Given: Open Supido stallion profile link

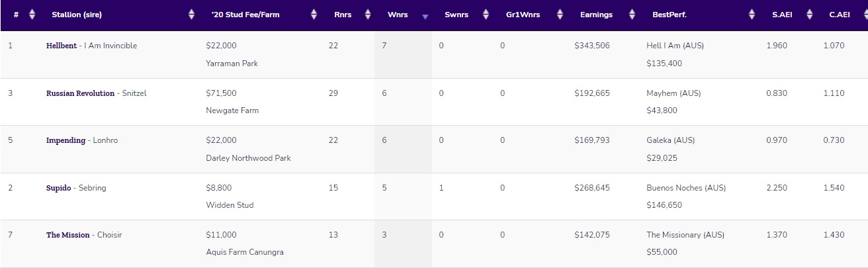Looking at the screenshot, I should click(58, 188).
